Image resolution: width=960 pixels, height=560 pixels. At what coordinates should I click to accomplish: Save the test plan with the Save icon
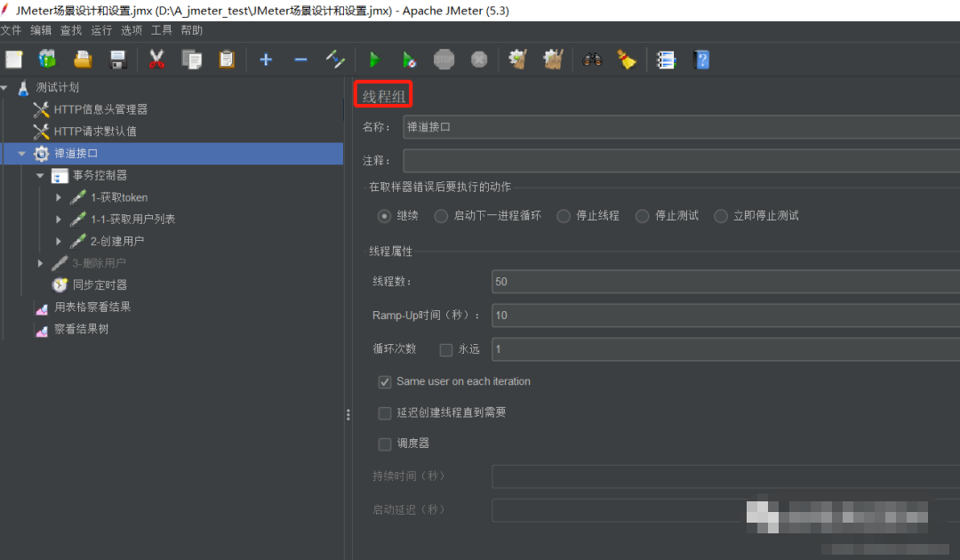(116, 60)
